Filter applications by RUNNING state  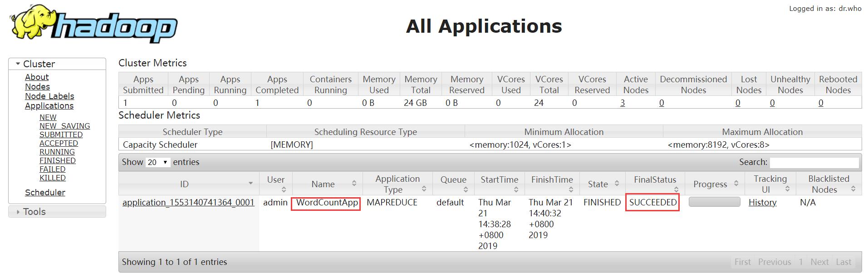click(x=57, y=152)
